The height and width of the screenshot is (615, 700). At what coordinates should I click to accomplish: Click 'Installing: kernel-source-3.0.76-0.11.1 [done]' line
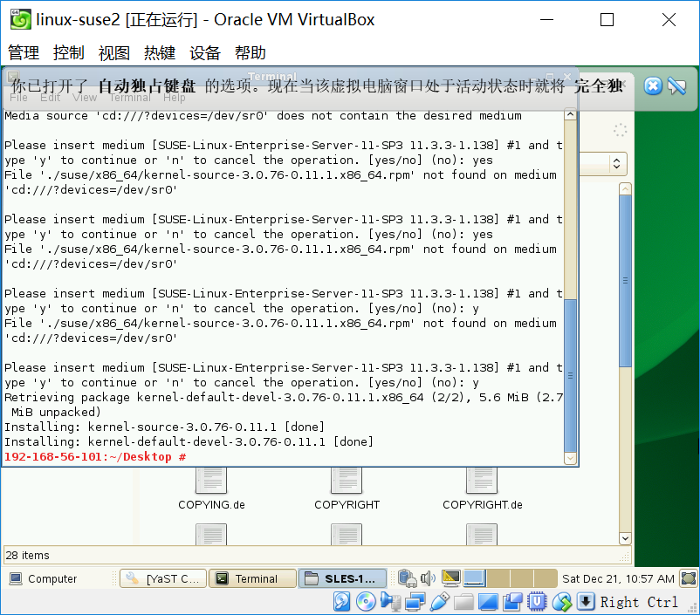[x=164, y=427]
